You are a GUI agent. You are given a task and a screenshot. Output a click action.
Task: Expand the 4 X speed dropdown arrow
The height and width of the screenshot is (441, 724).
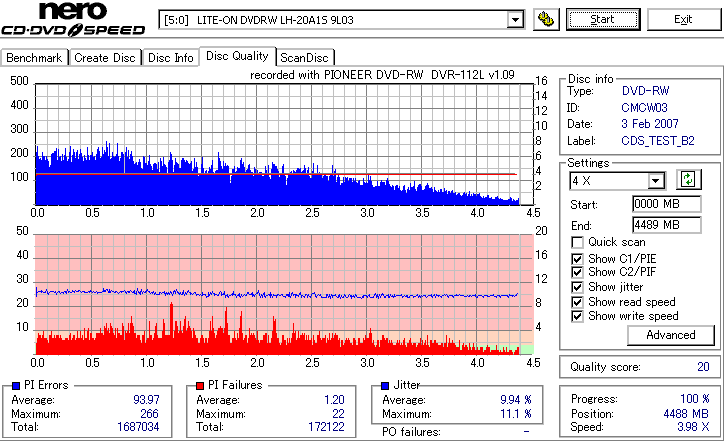click(x=655, y=181)
